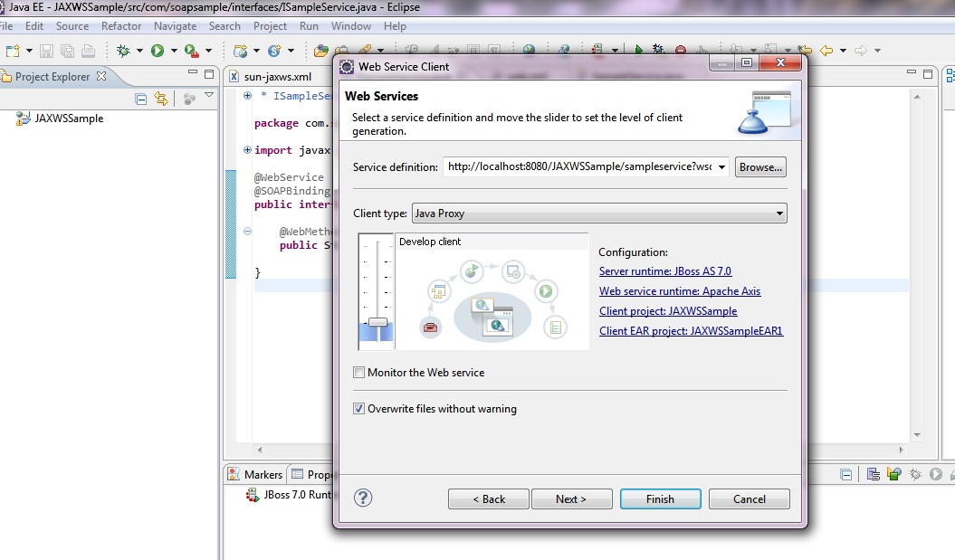The image size is (955, 560).
Task: Click the New Servlet icon in toolbar
Action: [274, 51]
